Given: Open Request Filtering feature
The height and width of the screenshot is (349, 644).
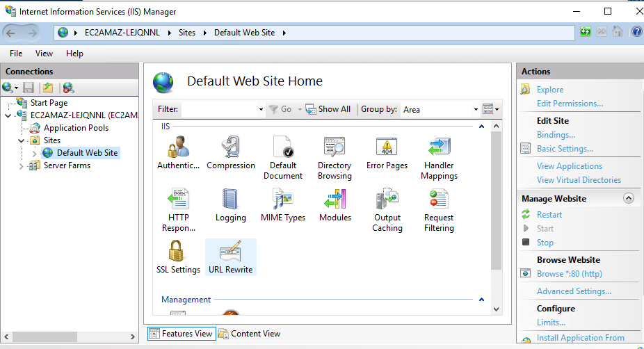Looking at the screenshot, I should (x=439, y=210).
